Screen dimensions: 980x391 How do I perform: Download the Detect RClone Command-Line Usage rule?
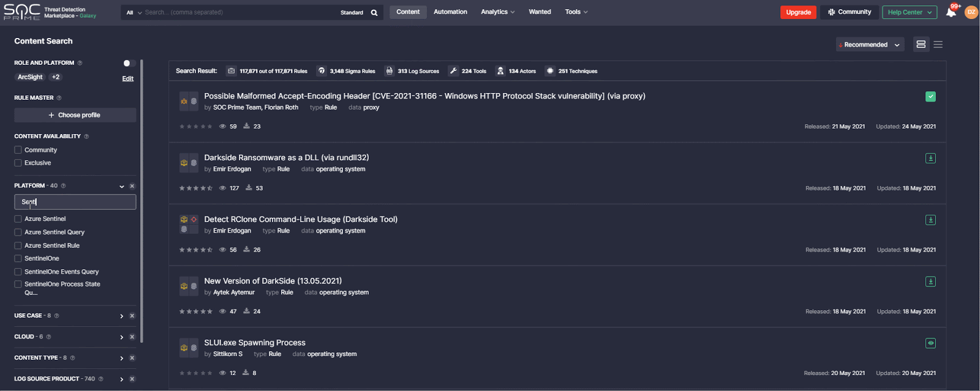930,220
